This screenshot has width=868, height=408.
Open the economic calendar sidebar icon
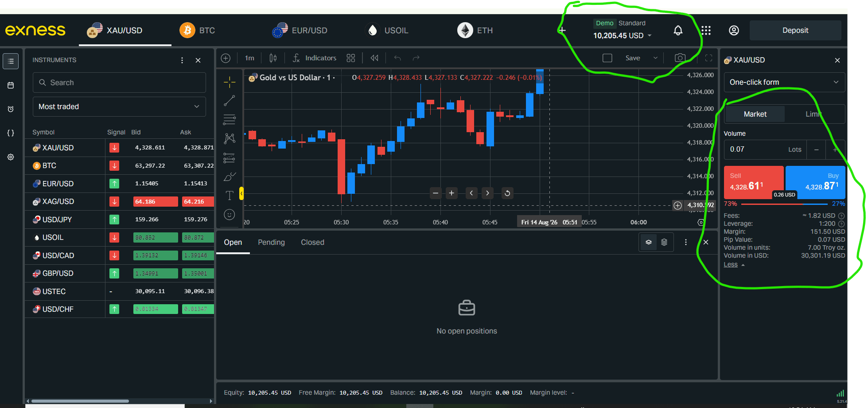point(11,85)
